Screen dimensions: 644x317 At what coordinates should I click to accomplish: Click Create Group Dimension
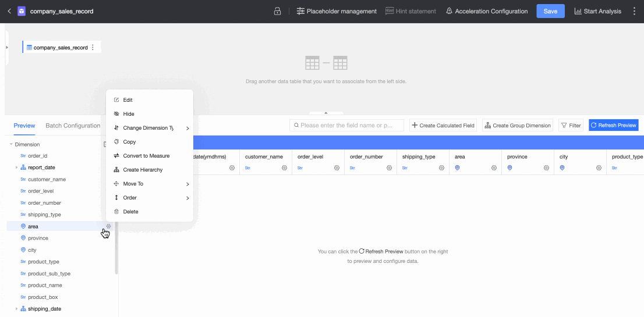pyautogui.click(x=518, y=125)
